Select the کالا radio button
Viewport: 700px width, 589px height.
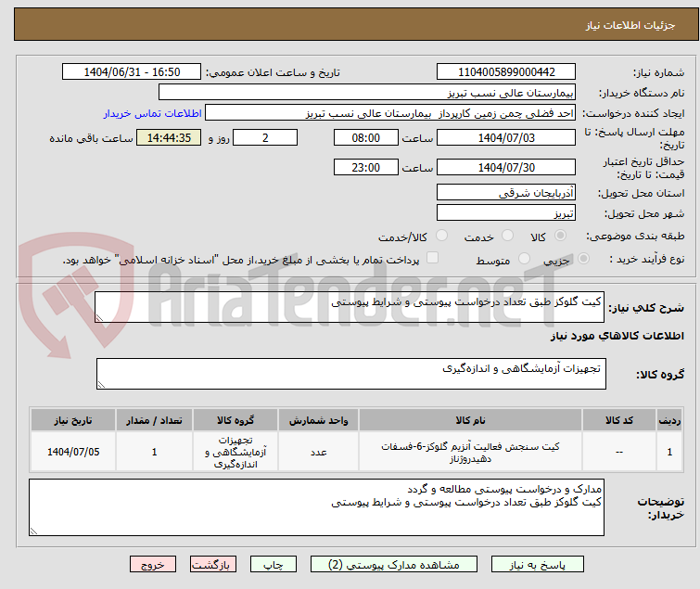point(560,236)
